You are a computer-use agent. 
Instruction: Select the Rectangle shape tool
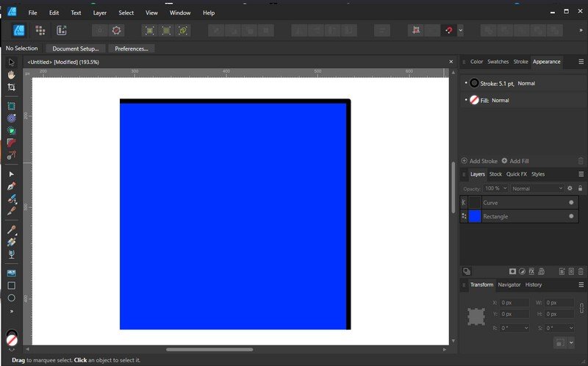11,285
